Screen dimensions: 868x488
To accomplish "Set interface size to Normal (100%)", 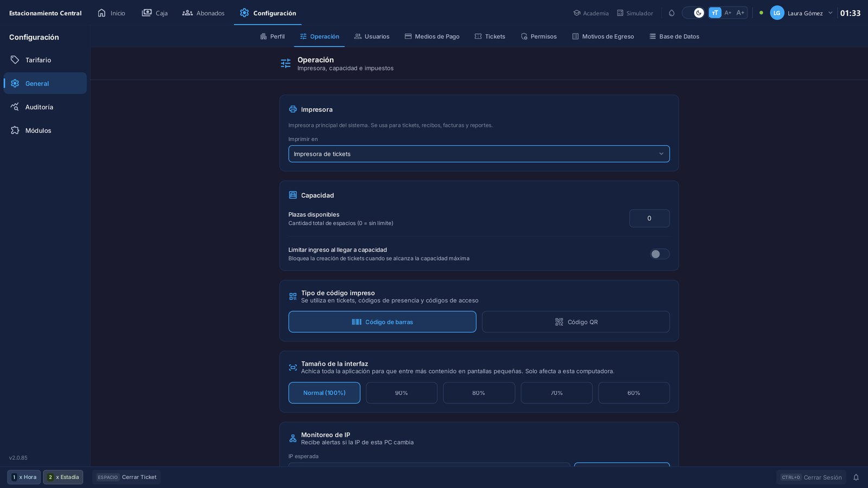I will pos(324,393).
